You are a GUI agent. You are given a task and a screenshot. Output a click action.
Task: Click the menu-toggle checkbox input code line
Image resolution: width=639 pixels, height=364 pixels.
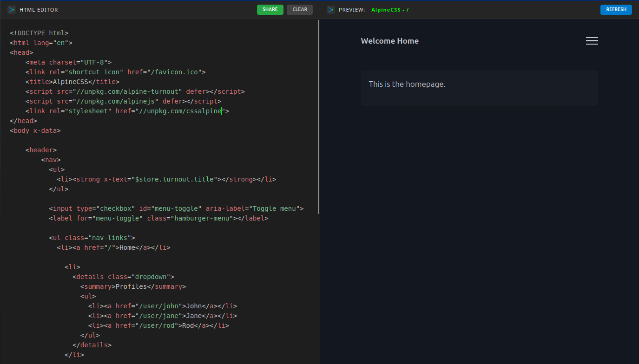(176, 208)
